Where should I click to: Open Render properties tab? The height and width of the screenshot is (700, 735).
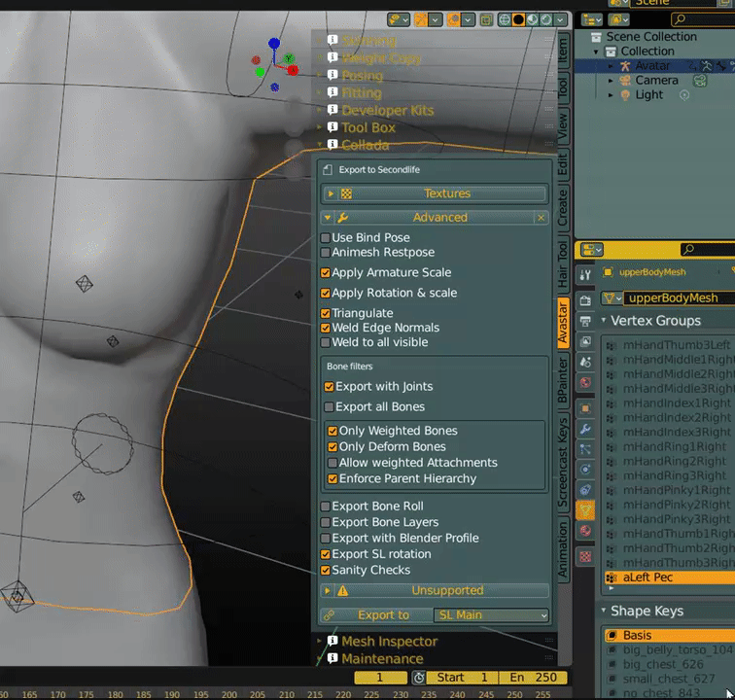[x=585, y=300]
